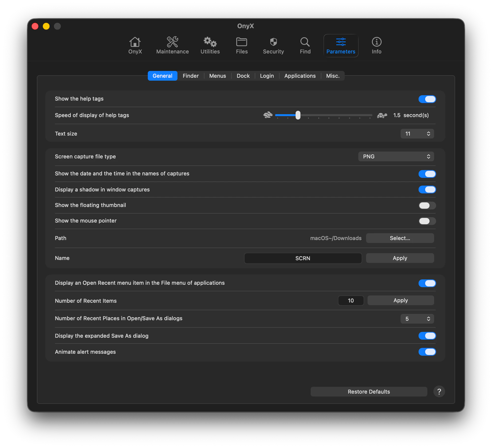Viewport: 492px width, 448px height.
Task: Open the Info section
Action: pos(376,45)
